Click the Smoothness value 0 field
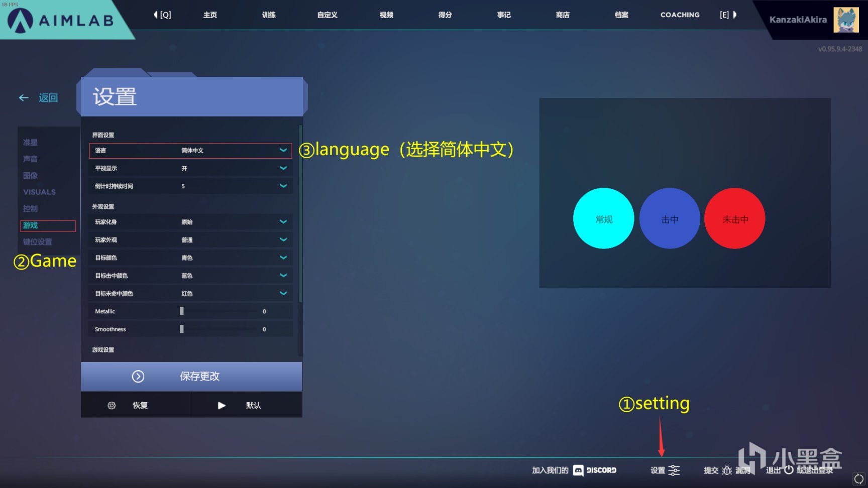The image size is (868, 488). click(x=264, y=329)
